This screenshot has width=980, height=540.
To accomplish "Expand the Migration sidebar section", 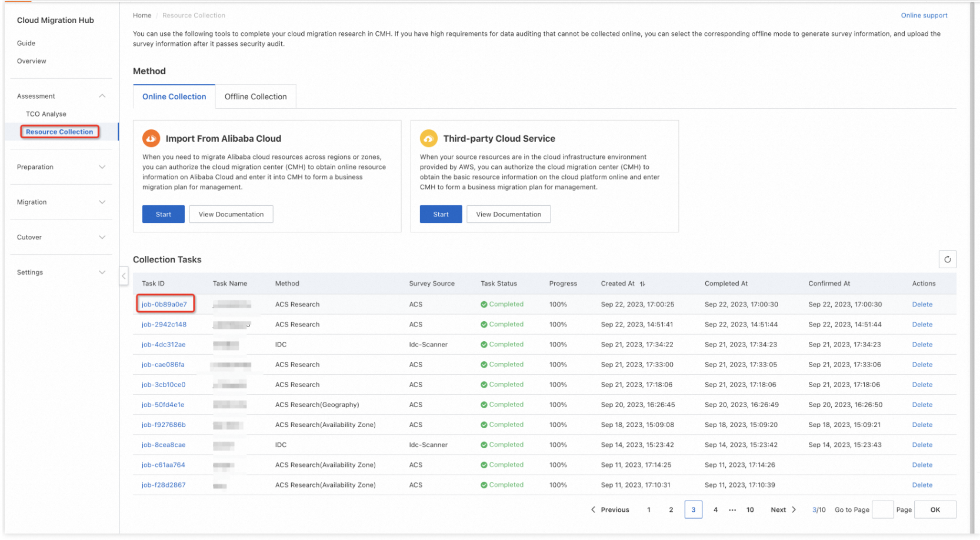I will point(102,202).
